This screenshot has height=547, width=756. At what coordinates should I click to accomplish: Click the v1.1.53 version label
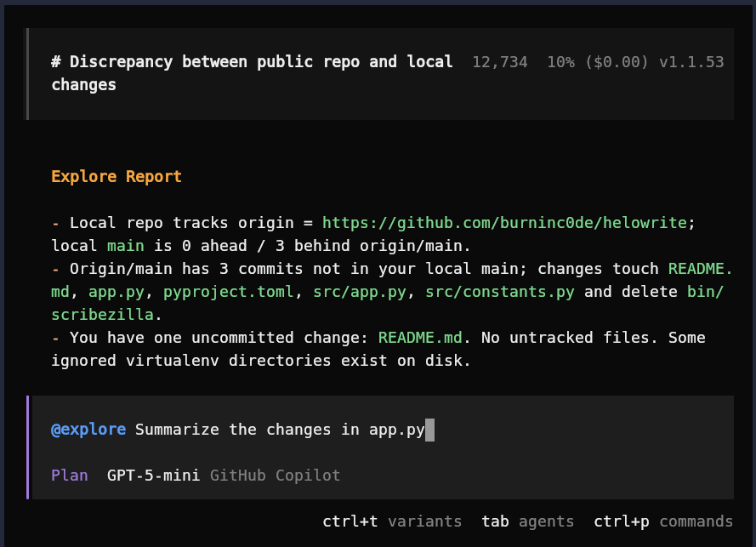click(x=691, y=62)
